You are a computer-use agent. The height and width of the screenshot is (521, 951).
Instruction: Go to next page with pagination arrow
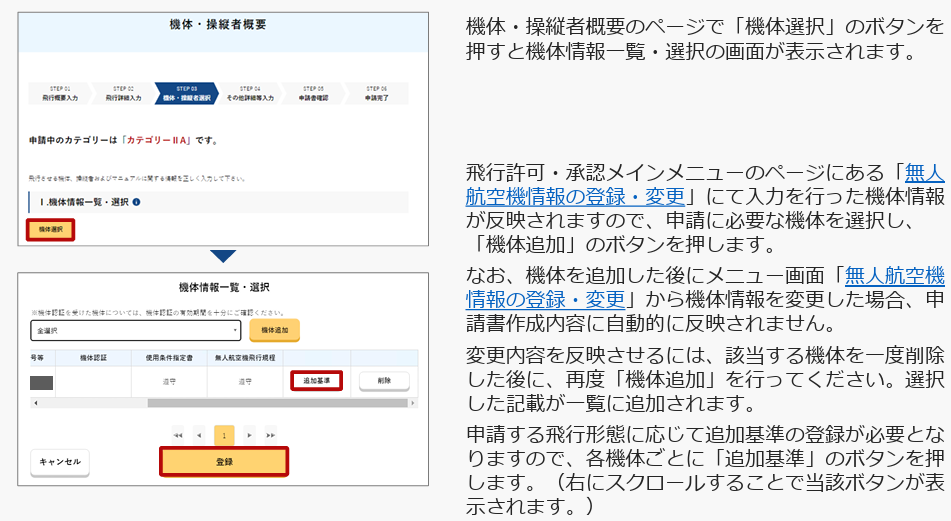(x=249, y=435)
